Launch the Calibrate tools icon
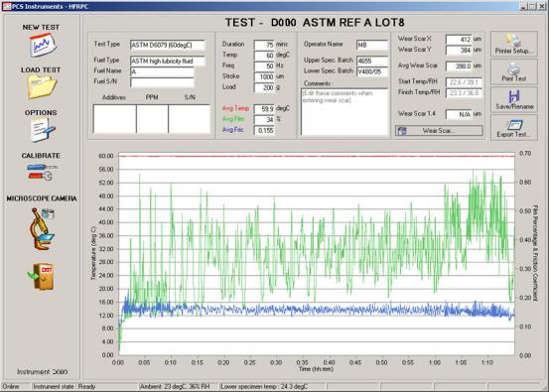This screenshot has width=549, height=392. (42, 172)
